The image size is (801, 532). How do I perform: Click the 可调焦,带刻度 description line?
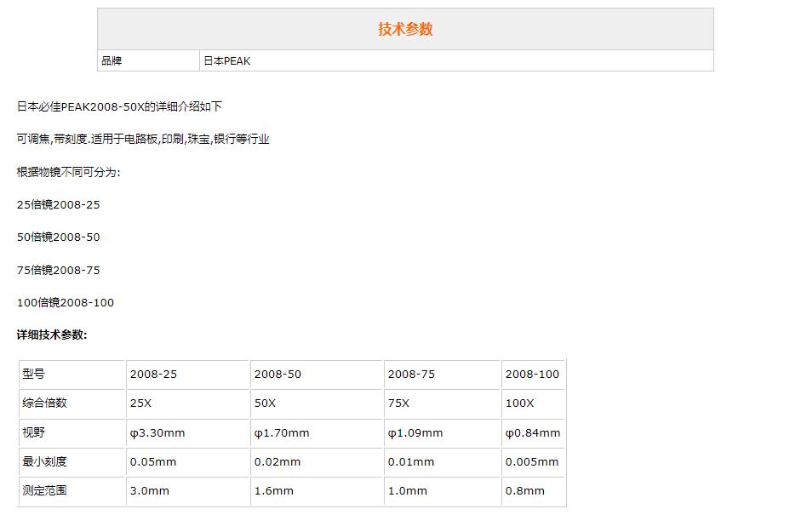tap(143, 139)
